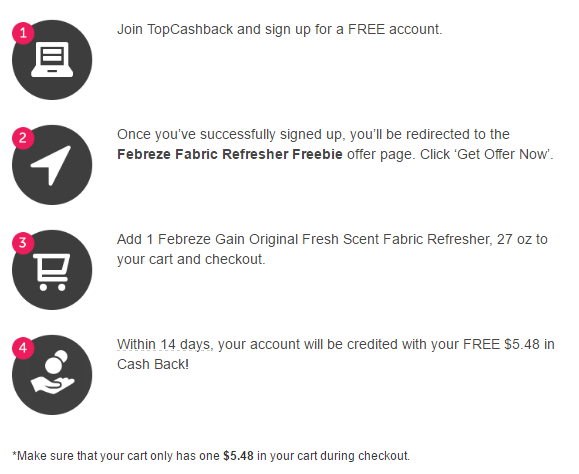This screenshot has height=474, width=579.
Task: Click the shopping cart icon
Action: (52, 270)
